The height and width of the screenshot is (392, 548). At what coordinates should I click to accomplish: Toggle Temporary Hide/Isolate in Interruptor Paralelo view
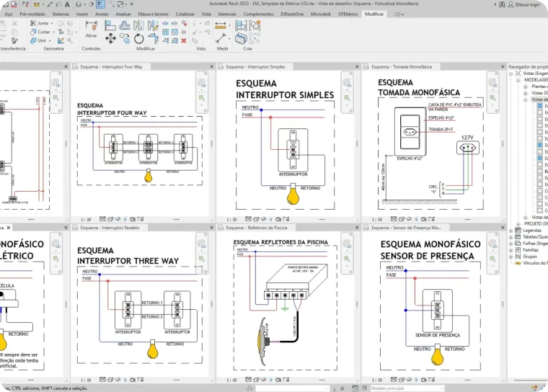[x=118, y=380]
